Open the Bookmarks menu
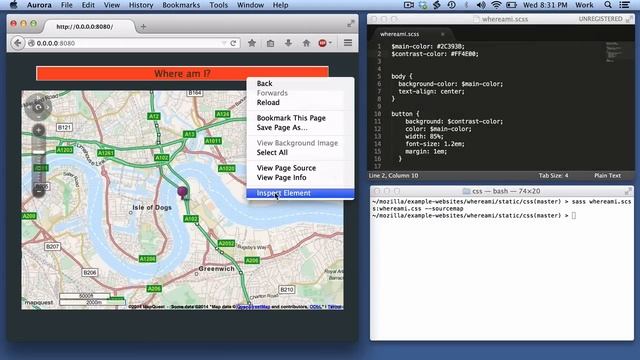The image size is (640, 360). [x=181, y=5]
